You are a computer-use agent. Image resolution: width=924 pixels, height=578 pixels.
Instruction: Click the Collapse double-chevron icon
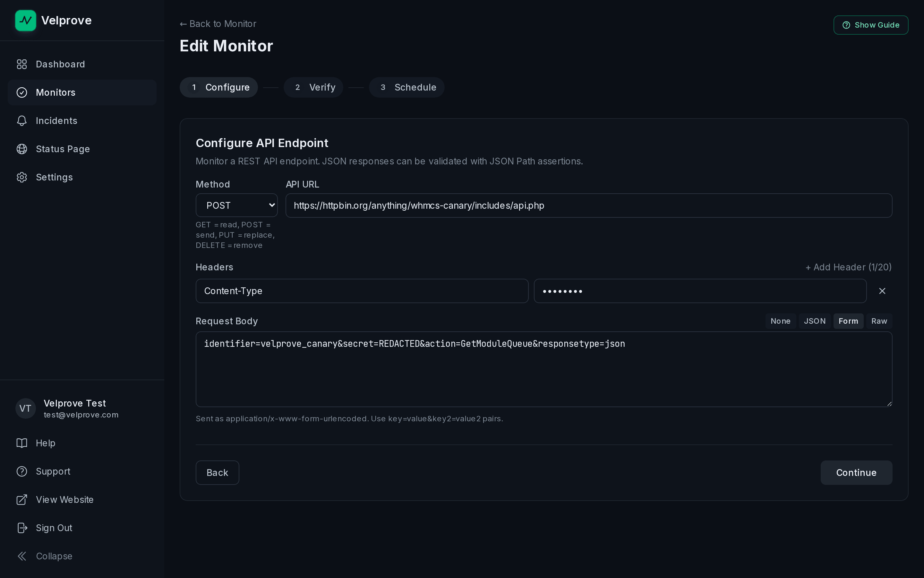[22, 556]
